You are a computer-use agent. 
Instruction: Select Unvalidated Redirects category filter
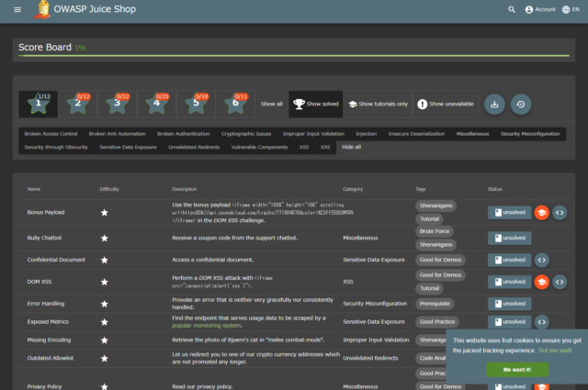tap(194, 147)
